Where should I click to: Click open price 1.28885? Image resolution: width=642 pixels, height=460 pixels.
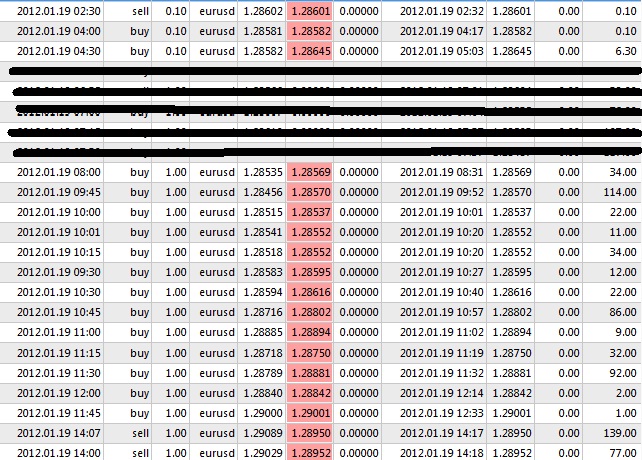pyautogui.click(x=263, y=332)
